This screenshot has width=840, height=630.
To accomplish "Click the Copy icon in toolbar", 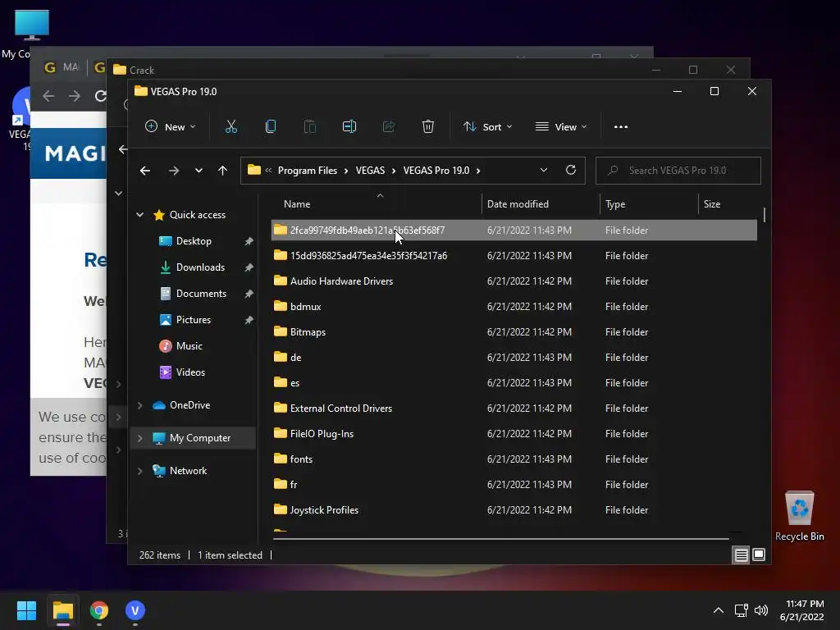I will 271,127.
